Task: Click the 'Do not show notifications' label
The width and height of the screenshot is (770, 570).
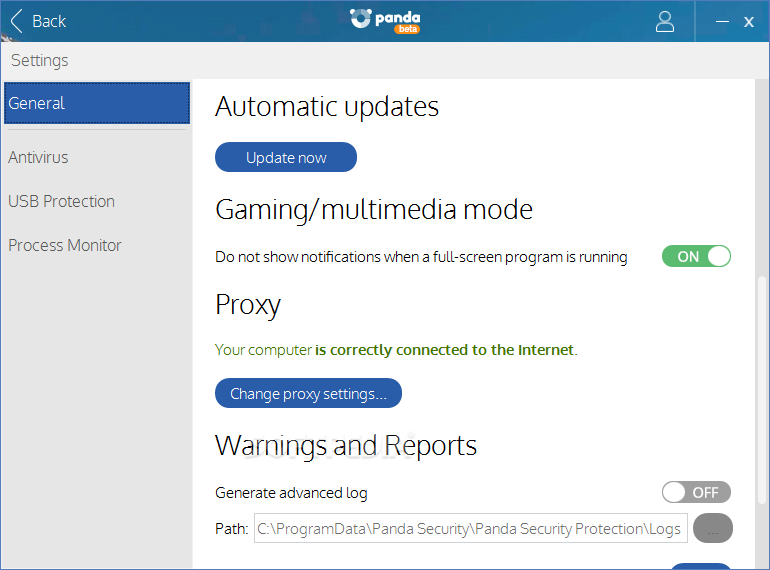Action: click(421, 257)
